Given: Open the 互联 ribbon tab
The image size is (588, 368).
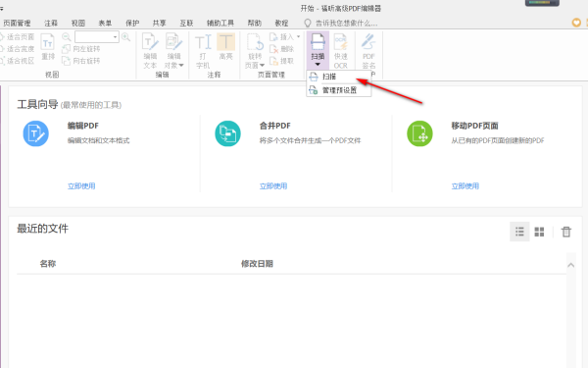Looking at the screenshot, I should tap(186, 24).
